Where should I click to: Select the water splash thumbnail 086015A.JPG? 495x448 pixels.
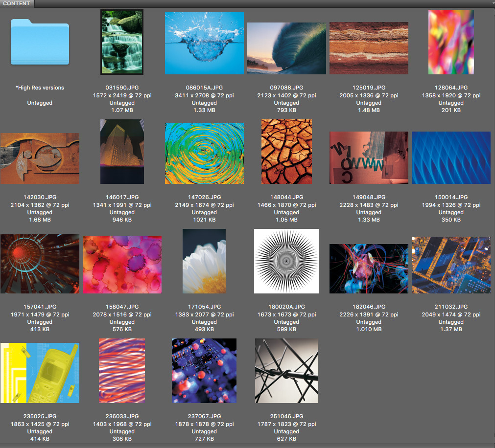pyautogui.click(x=204, y=43)
